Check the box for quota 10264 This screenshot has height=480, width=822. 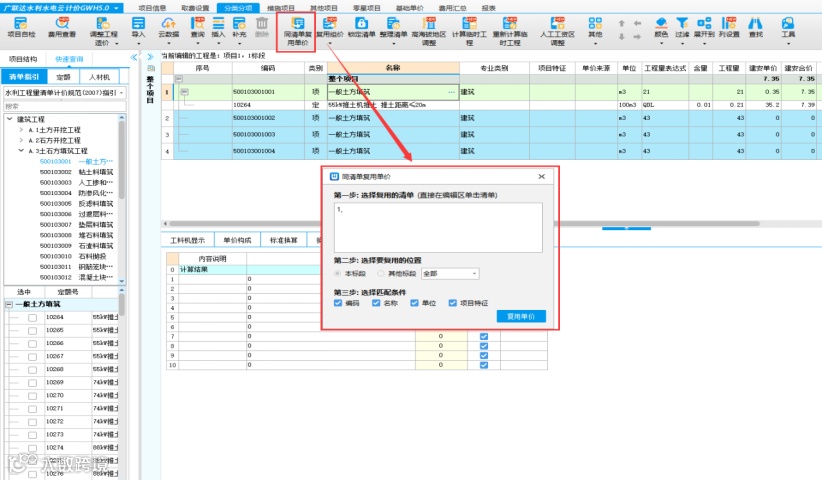(33, 318)
